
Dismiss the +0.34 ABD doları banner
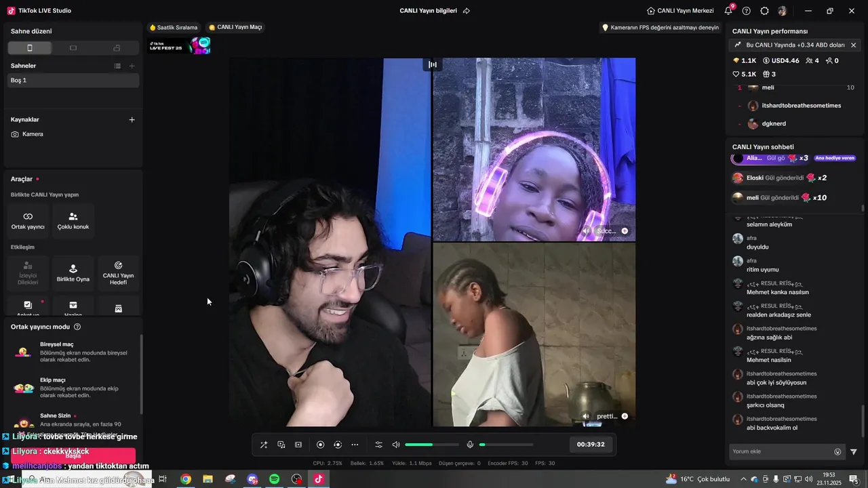point(853,45)
